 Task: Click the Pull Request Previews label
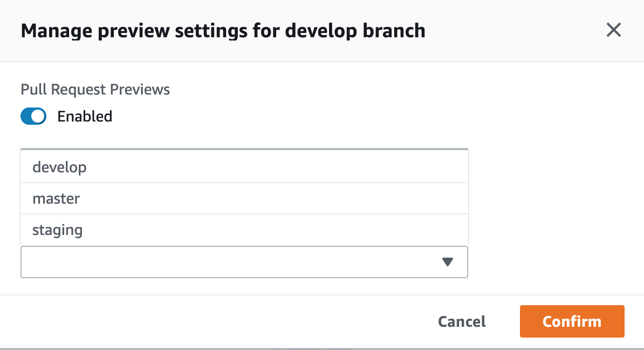(x=95, y=89)
